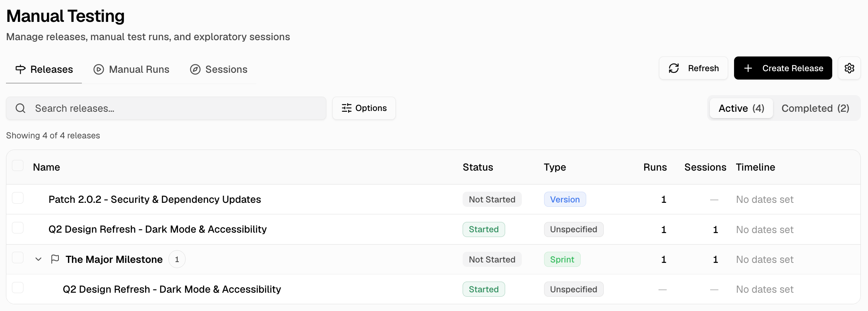Click Started status on top-level Q2 Design Refresh
Screen dimensions: 868x311
pos(484,229)
